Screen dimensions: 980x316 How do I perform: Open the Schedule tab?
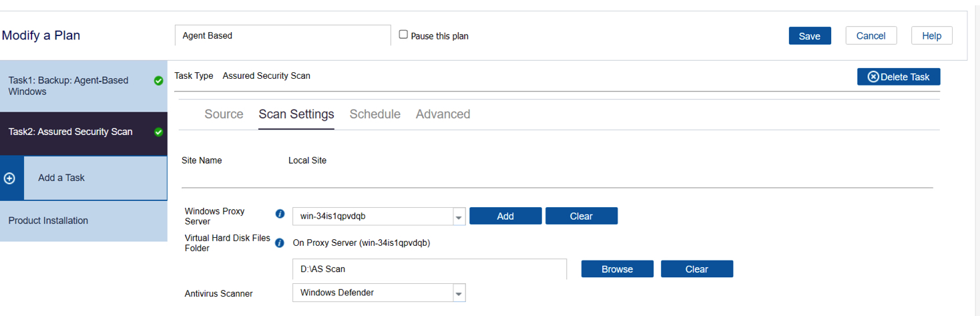[x=375, y=114]
